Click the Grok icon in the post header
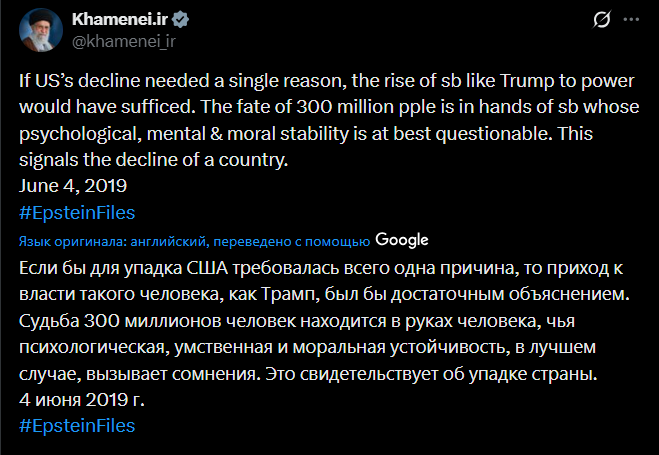The image size is (659, 455). tap(602, 20)
